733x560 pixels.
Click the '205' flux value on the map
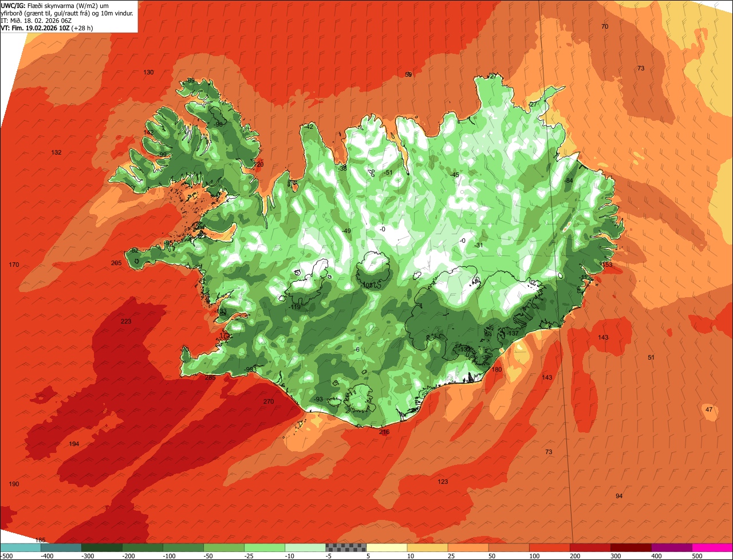click(x=116, y=263)
